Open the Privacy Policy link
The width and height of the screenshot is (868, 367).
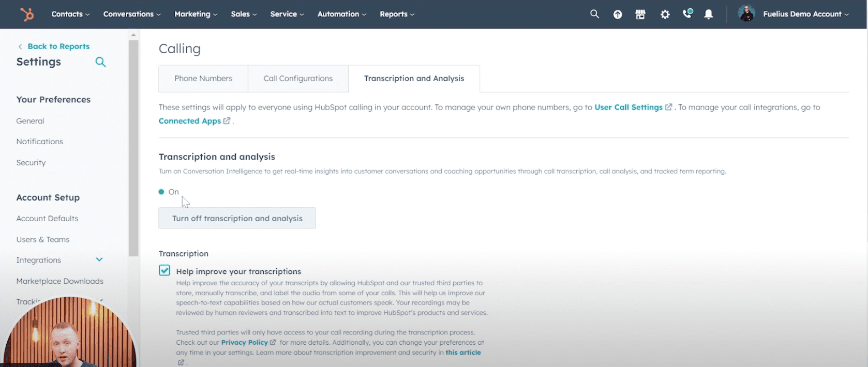tap(244, 342)
